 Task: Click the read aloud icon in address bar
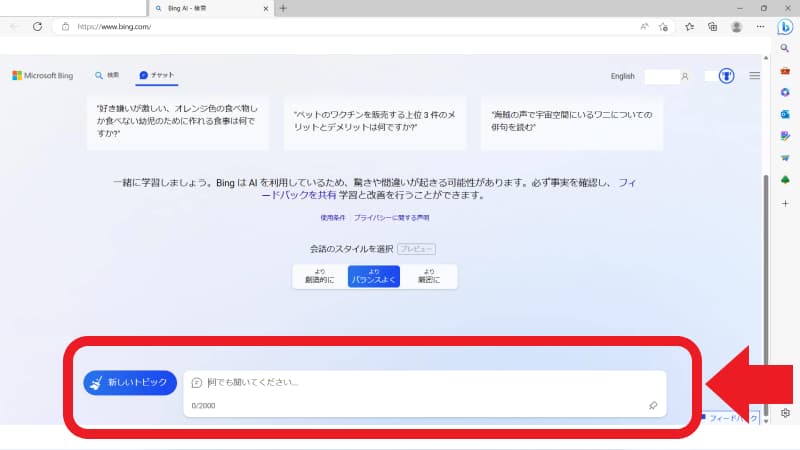(x=644, y=27)
